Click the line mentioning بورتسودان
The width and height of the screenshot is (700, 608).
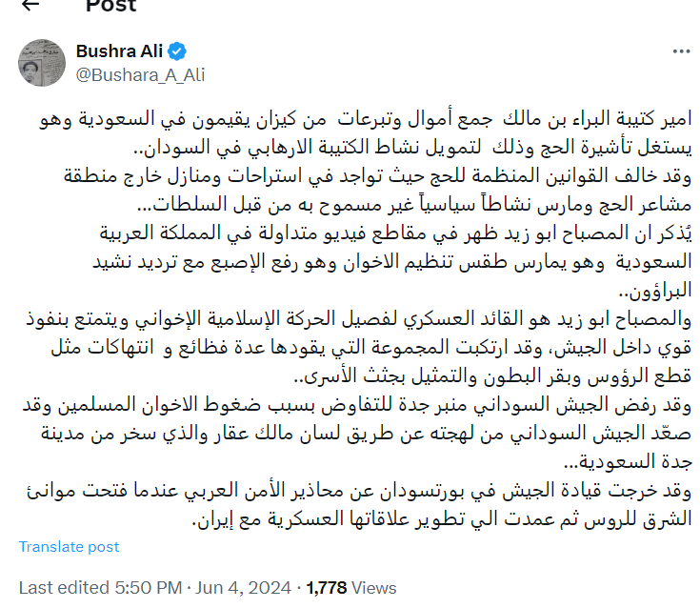pos(359,491)
